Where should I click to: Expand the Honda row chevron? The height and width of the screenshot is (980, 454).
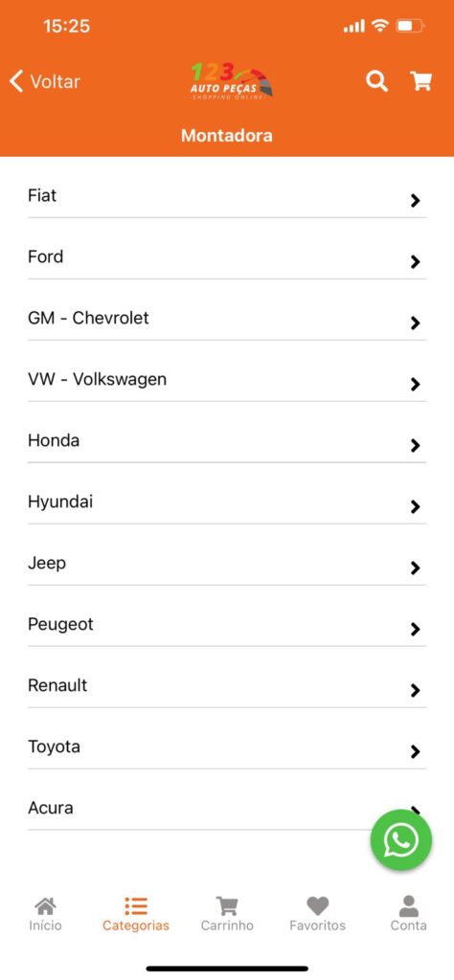(x=416, y=445)
